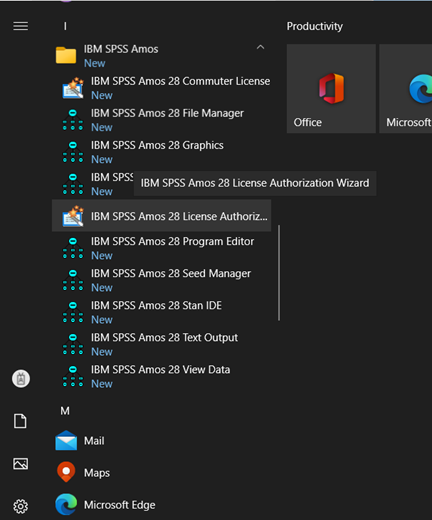Launch IBM SPSS Amos 28 Program Editor
The image size is (432, 520).
(172, 241)
